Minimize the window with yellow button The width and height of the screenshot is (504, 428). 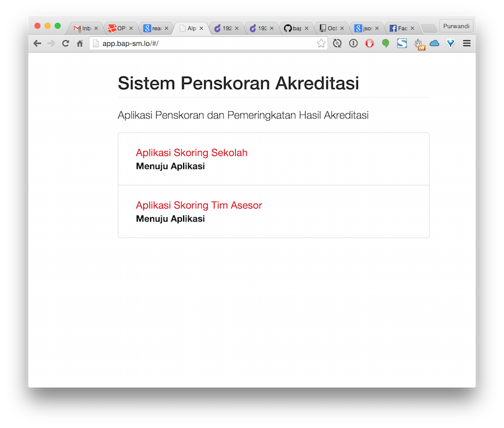[48, 26]
